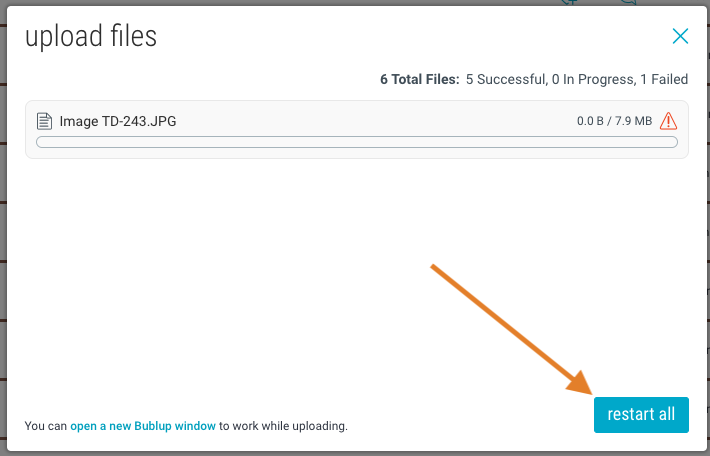Click the '5 Successful' status text

(x=506, y=79)
